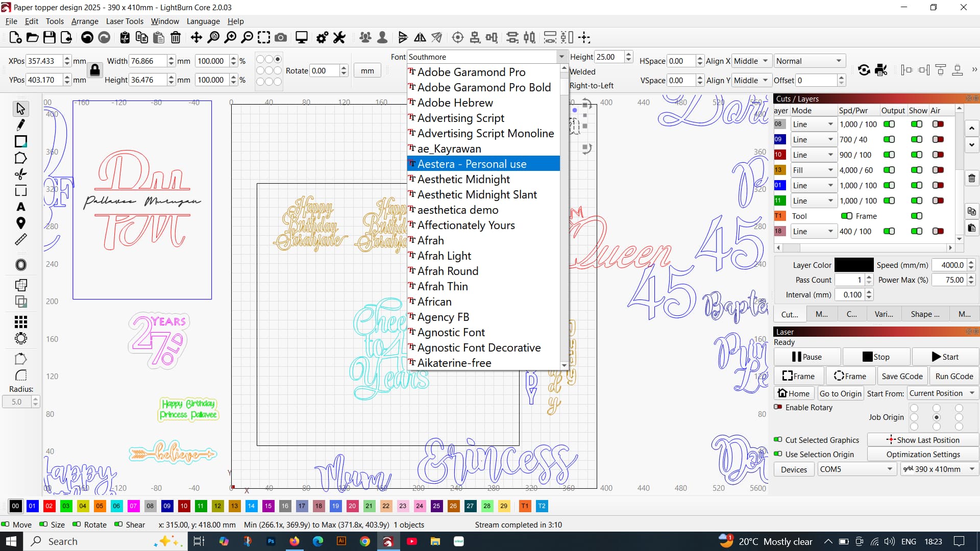Open the COM5 port dropdown

(856, 469)
